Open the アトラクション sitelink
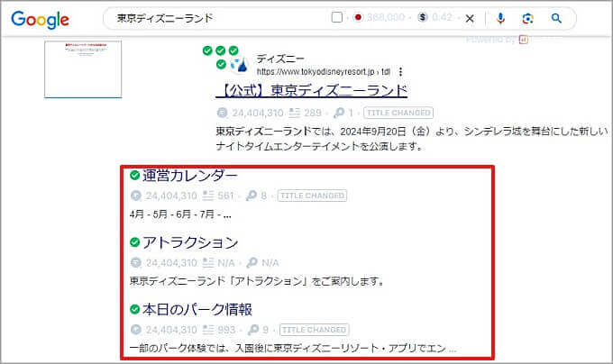 (190, 242)
